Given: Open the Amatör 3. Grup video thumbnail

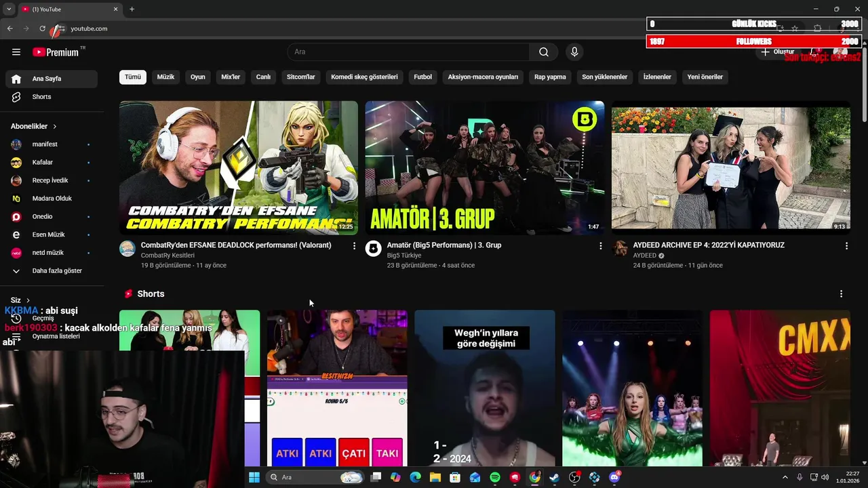Looking at the screenshot, I should click(x=485, y=167).
